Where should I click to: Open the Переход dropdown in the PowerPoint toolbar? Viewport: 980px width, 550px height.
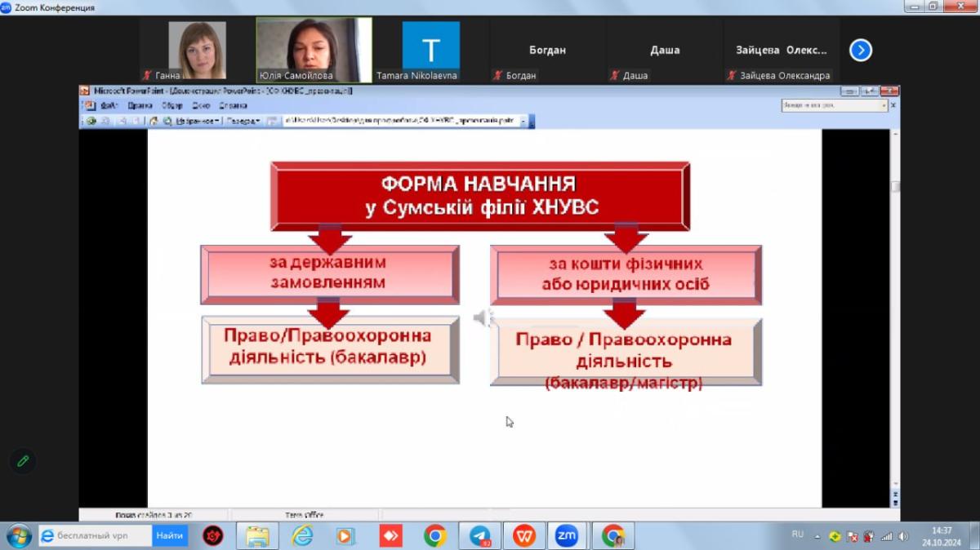pyautogui.click(x=243, y=121)
